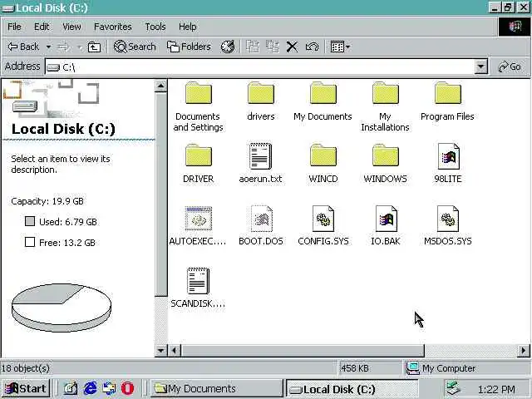
Task: Click the Copy To toolbar icon
Action: click(x=273, y=47)
